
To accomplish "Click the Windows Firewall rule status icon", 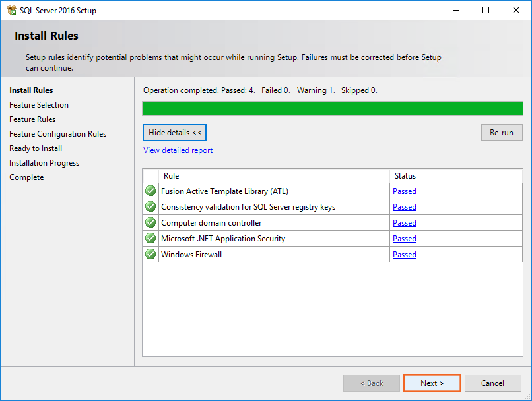I will (150, 255).
